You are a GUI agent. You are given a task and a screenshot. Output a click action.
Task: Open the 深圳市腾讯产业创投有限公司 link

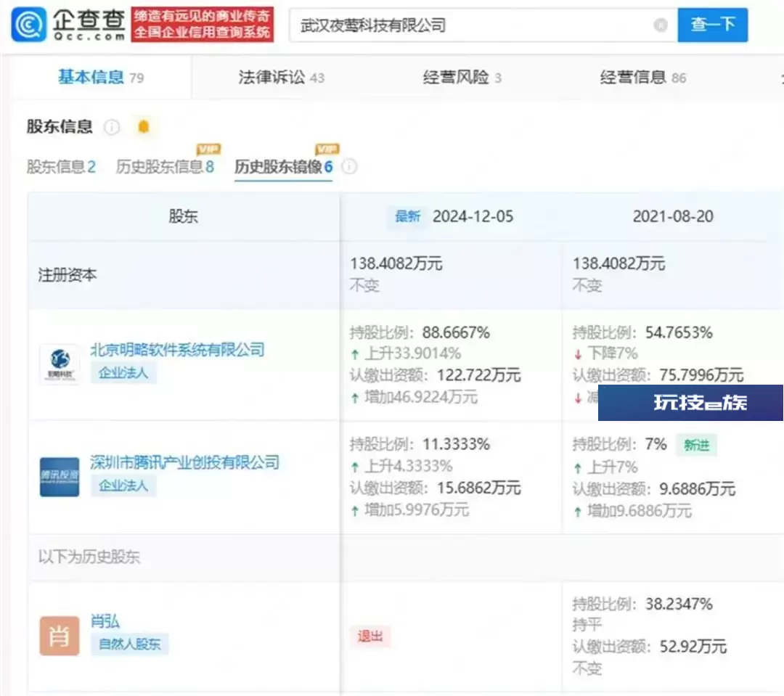tap(184, 462)
